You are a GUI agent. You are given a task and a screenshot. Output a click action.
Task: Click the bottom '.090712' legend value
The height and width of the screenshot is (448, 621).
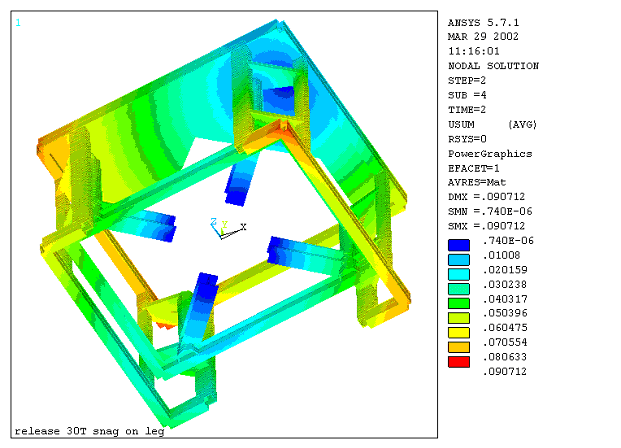tap(505, 372)
